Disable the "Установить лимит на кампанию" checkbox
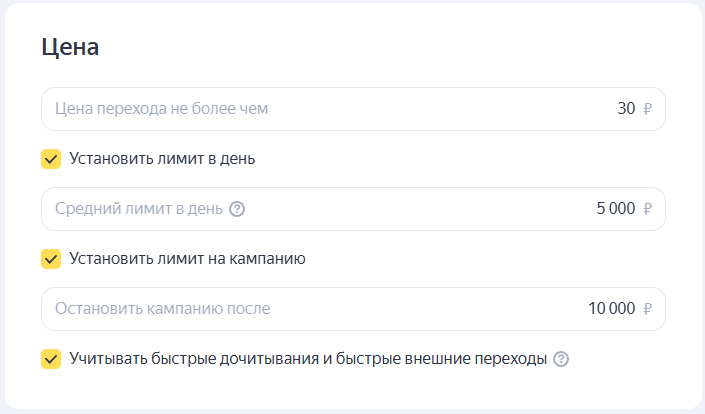Viewport: 705px width, 414px height. [x=51, y=259]
